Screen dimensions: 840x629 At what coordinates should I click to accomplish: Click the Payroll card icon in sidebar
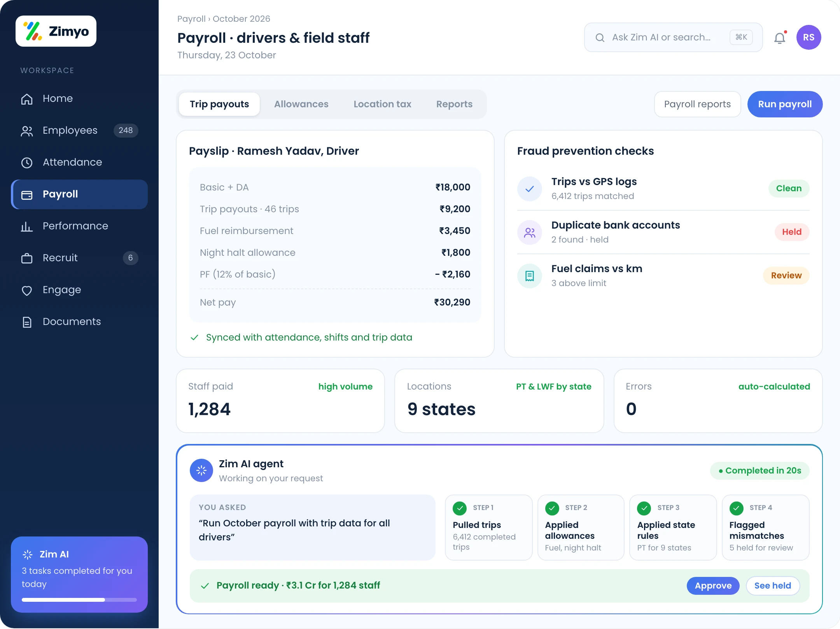tap(27, 194)
